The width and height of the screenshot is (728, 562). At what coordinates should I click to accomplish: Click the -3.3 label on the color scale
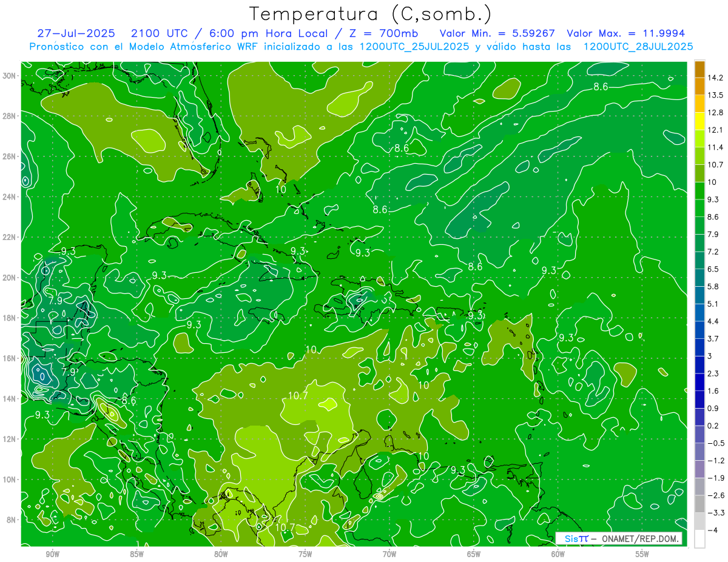point(716,513)
